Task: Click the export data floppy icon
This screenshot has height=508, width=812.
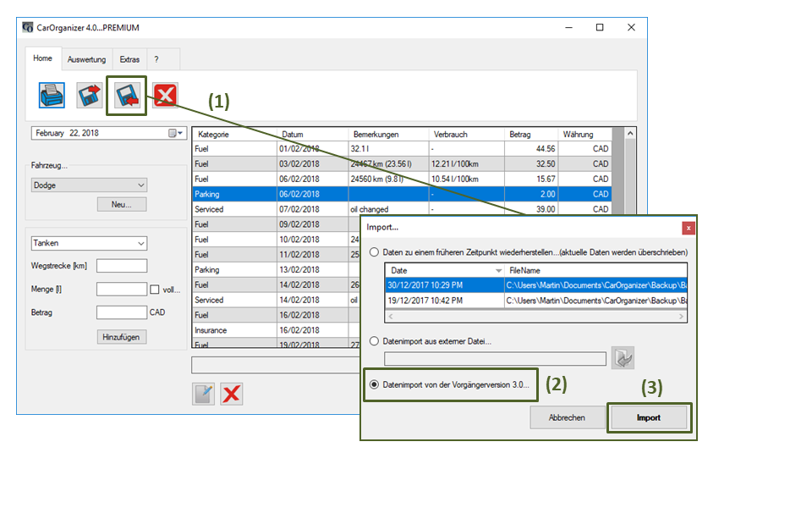Action: [x=89, y=95]
